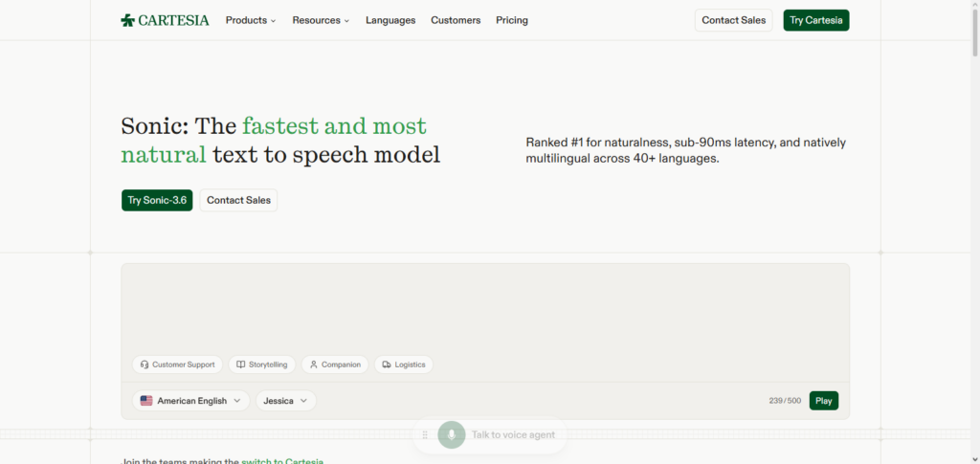Select the Logistics preset chip

pyautogui.click(x=404, y=365)
